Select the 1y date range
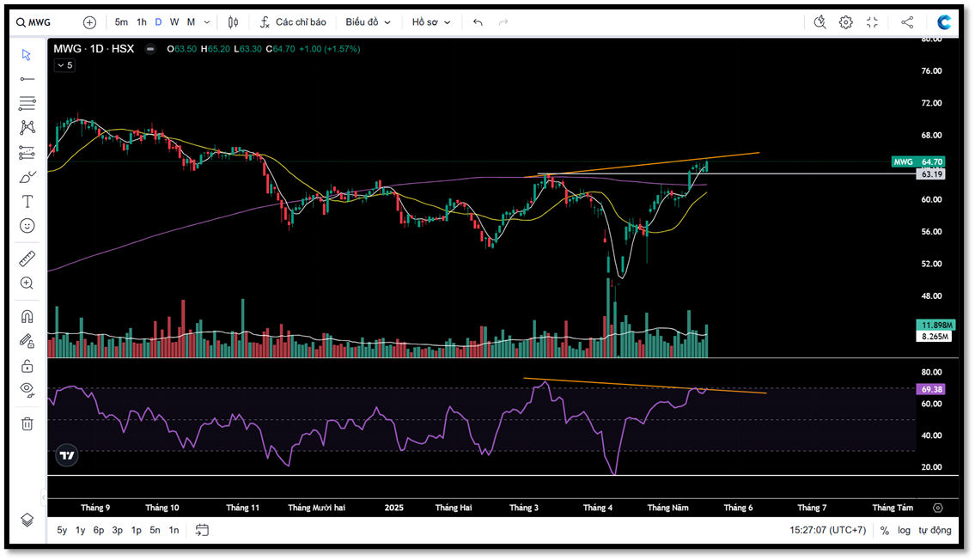975x560 pixels. click(80, 530)
